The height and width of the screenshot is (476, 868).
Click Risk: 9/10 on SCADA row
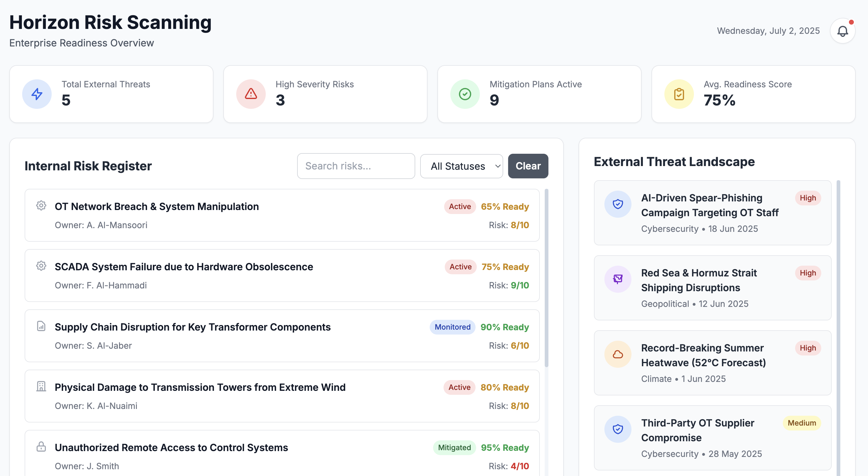pyautogui.click(x=509, y=285)
